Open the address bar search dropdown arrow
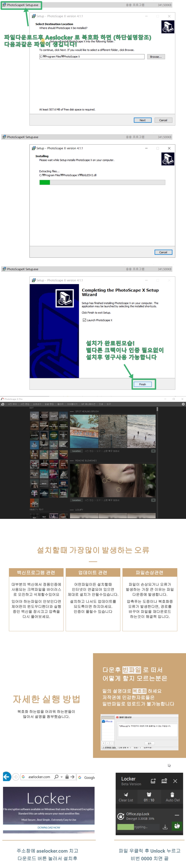The height and width of the screenshot is (868, 186). pos(61,777)
